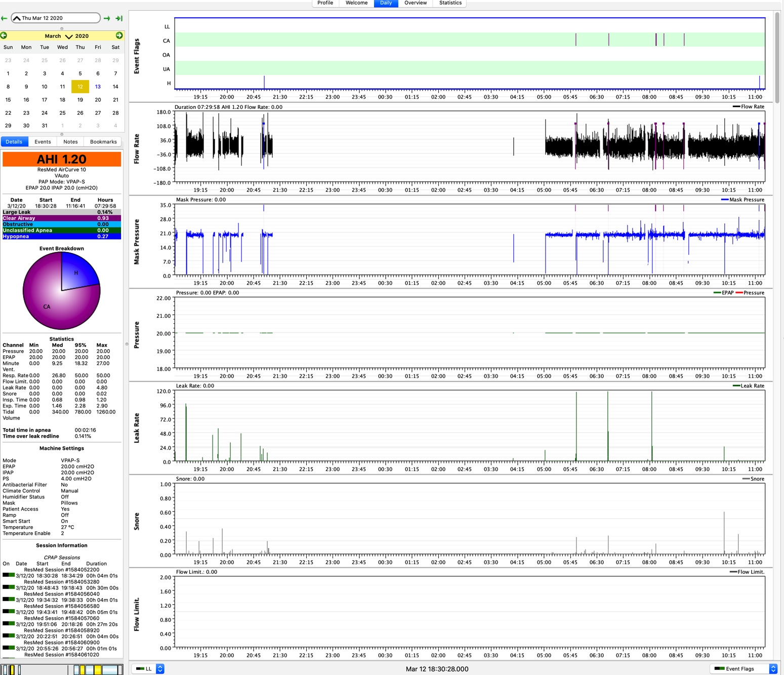The image size is (784, 675).
Task: Open the March 2020 month dropdown
Action: click(x=66, y=36)
